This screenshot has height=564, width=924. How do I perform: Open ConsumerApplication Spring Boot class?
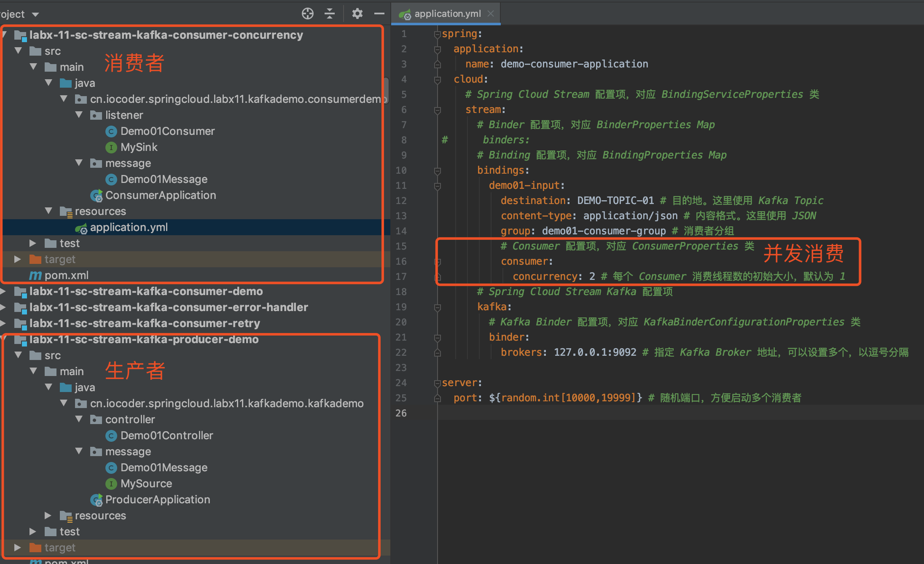160,196
